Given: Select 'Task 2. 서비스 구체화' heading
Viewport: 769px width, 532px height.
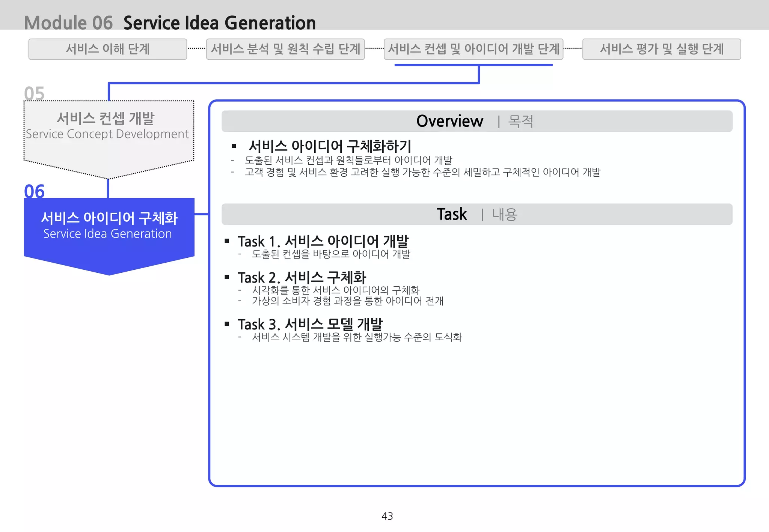Looking at the screenshot, I should point(302,277).
